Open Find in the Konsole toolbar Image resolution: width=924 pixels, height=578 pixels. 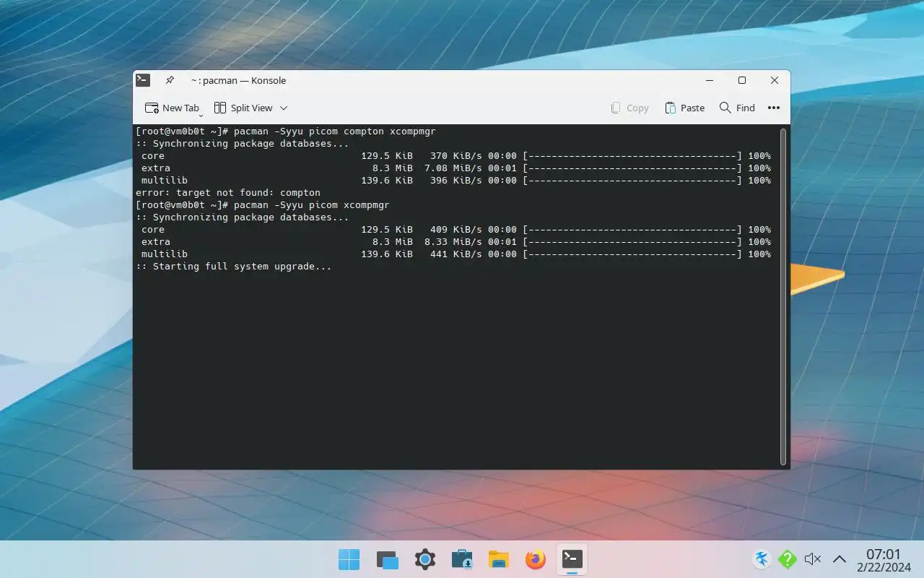click(x=737, y=108)
